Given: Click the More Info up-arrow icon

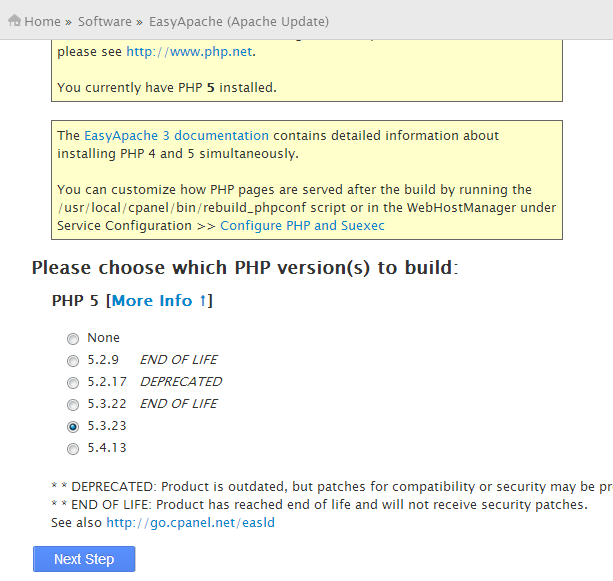Looking at the screenshot, I should click(x=203, y=301).
